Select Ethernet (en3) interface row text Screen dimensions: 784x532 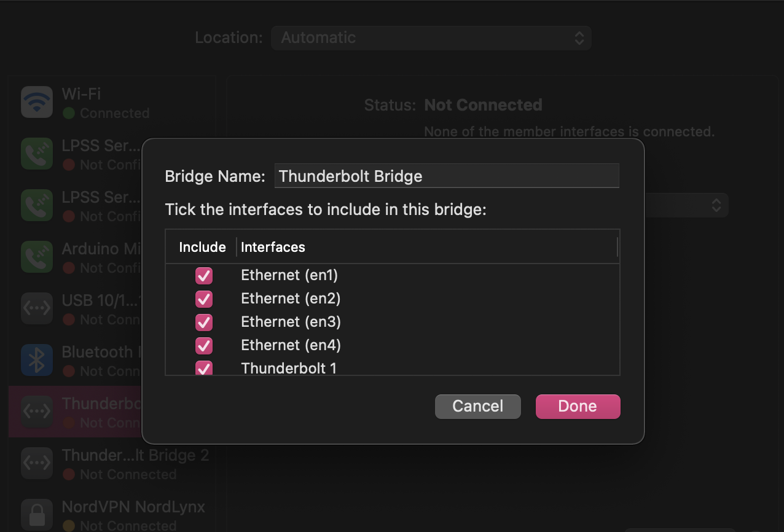point(291,322)
